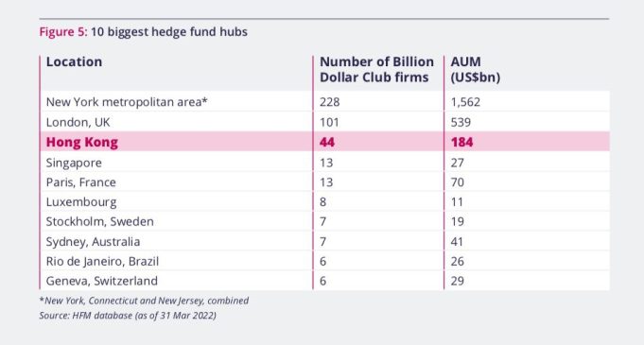This screenshot has height=345, width=644.
Task: Click the London, UK location cell
Action: click(78, 122)
